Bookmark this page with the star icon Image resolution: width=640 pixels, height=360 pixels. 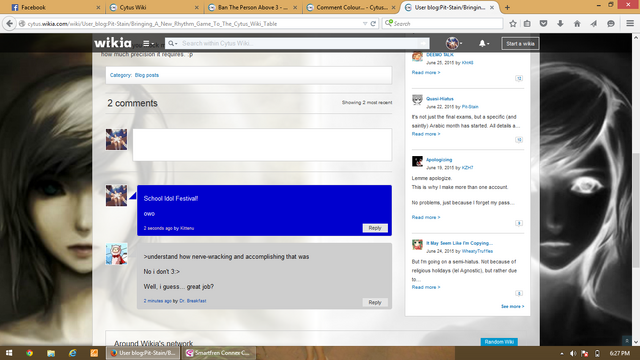(x=513, y=24)
